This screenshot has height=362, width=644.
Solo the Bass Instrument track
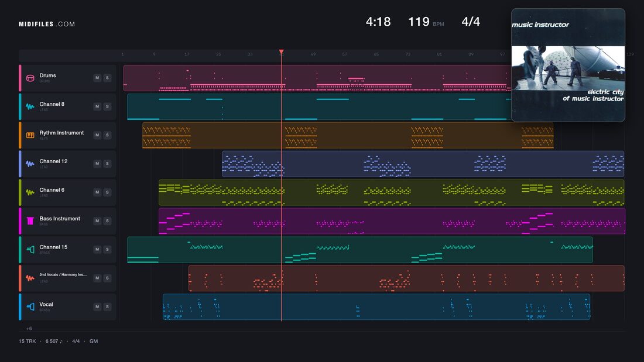pos(107,221)
